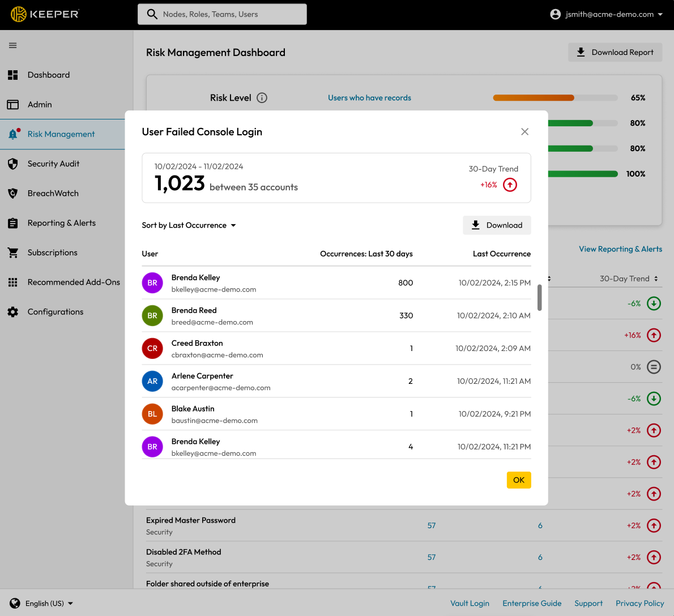Screen dimensions: 674x616
Task: Click the red upward trend arrow in dialog
Action: 510,185
